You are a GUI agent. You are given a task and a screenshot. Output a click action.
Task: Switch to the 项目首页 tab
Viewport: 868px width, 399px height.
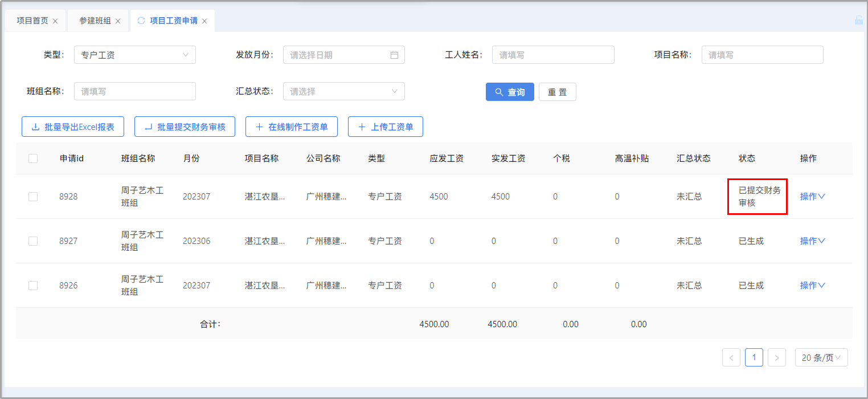32,21
